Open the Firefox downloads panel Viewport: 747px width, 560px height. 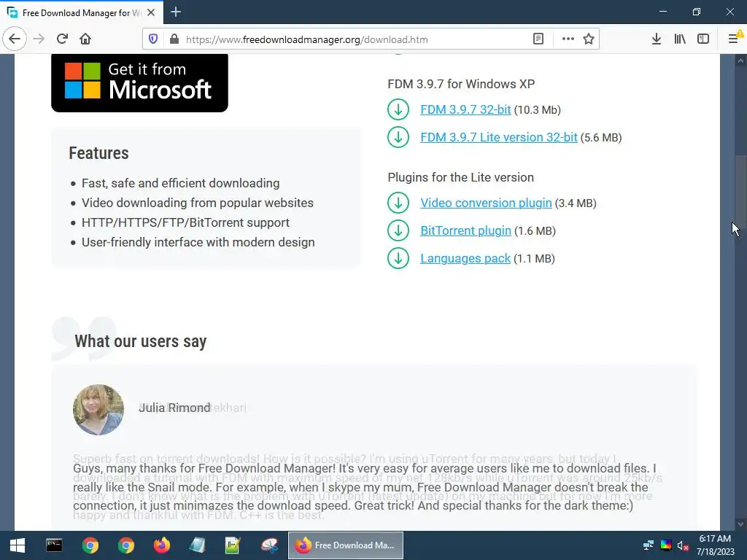[x=657, y=39]
